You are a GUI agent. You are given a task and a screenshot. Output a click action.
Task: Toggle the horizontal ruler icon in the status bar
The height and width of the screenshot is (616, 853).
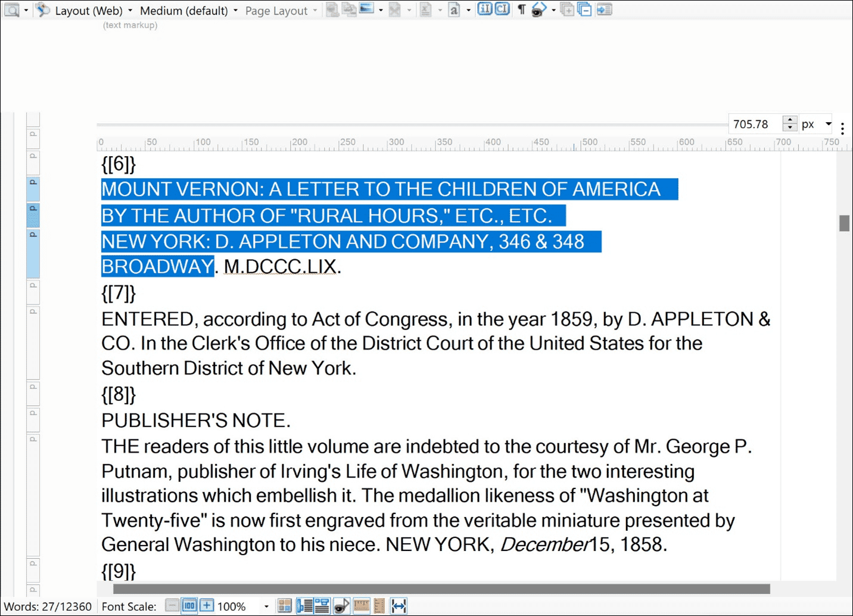click(361, 606)
